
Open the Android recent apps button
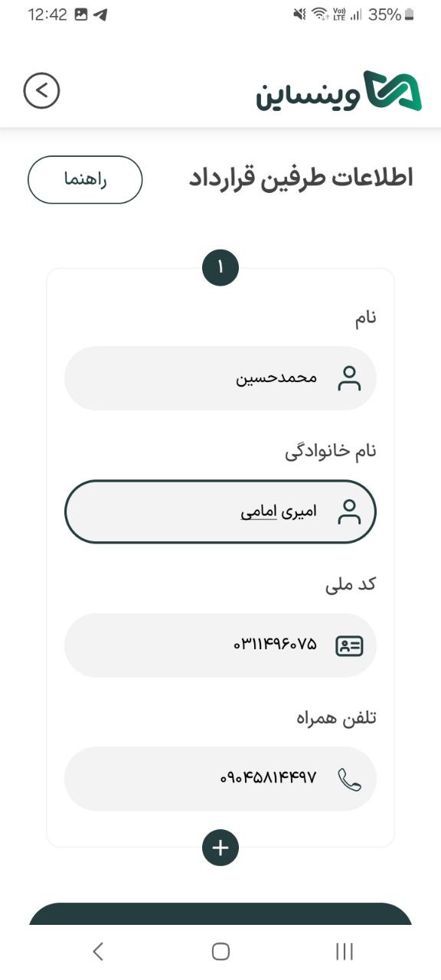345,952
